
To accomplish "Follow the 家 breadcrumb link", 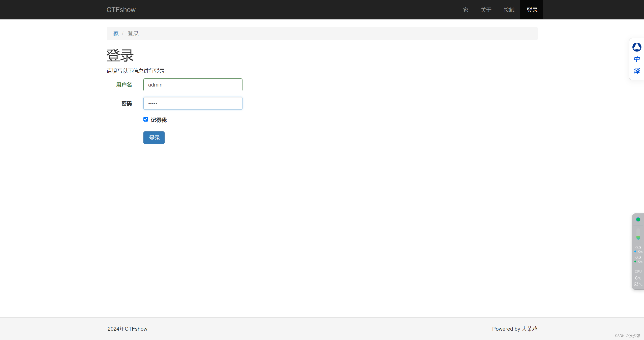I will tap(116, 34).
